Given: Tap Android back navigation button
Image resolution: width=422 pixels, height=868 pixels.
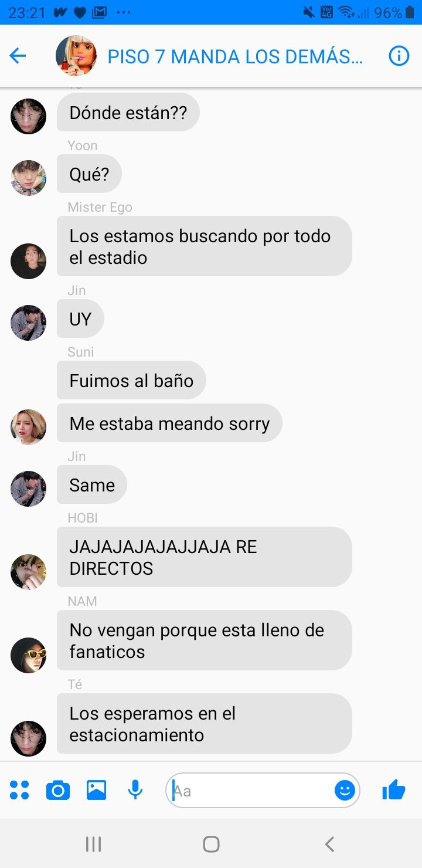Looking at the screenshot, I should click(x=329, y=844).
